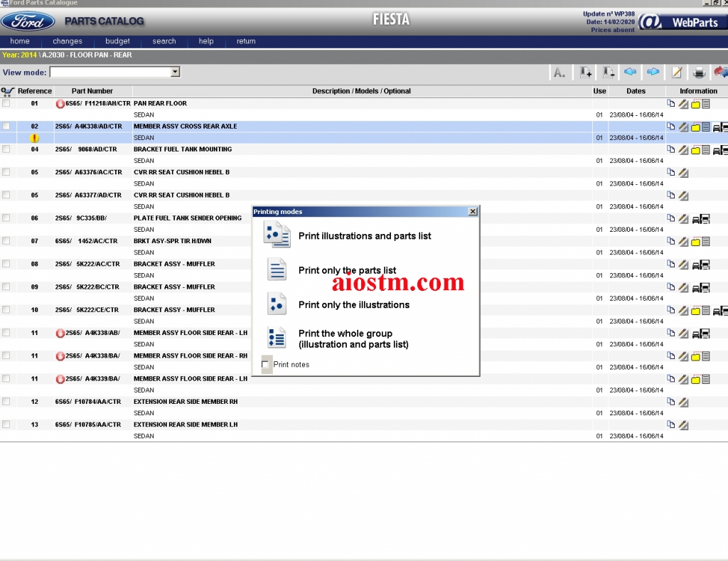Click the copy icon on BRACKET FUEL TANK MOUNTING row
728x561 pixels.
(x=669, y=149)
